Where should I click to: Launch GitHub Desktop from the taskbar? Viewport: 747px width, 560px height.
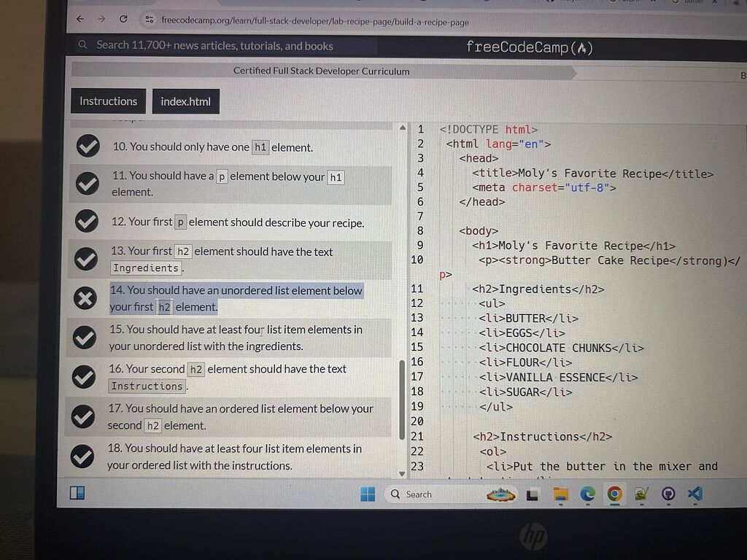pyautogui.click(x=667, y=494)
